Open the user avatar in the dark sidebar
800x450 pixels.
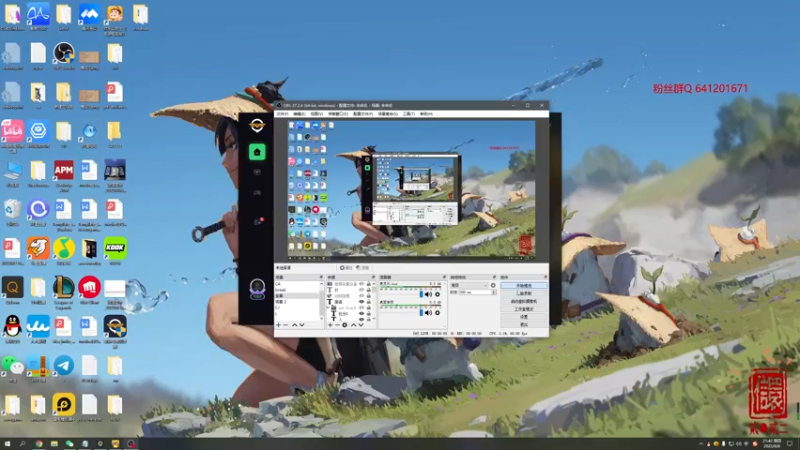tap(257, 289)
